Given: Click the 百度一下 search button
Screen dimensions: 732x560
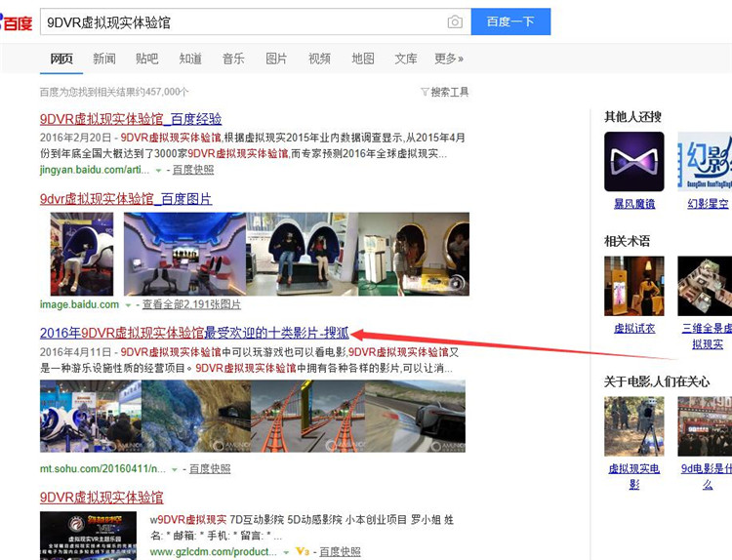Looking at the screenshot, I should coord(510,21).
